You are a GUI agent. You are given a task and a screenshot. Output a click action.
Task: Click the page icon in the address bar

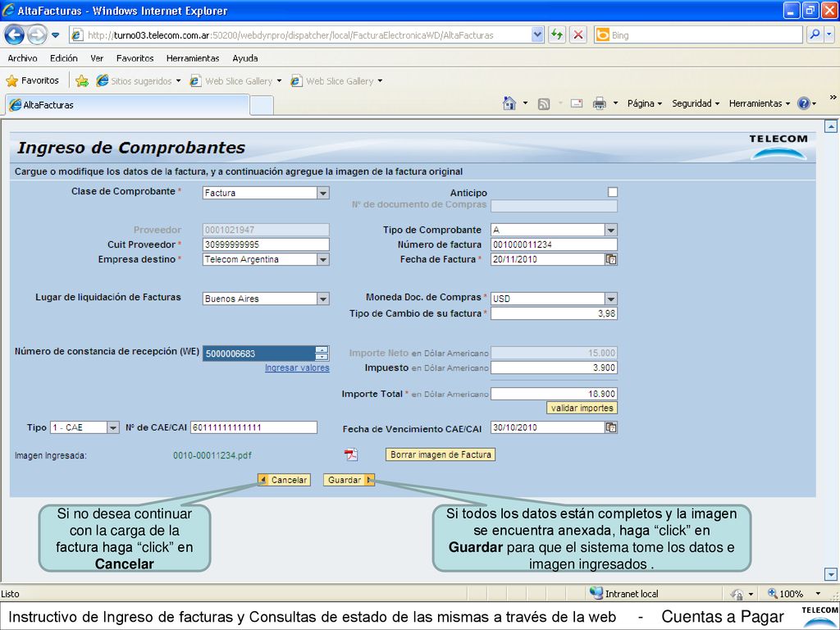pyautogui.click(x=78, y=35)
